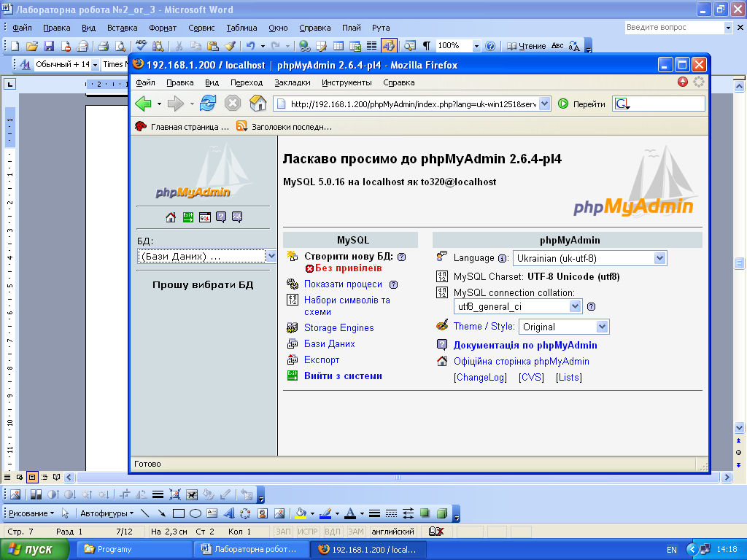Toggle ЗАП recording mode in status bar
Viewport: 747px width, 560px height.
[x=284, y=532]
